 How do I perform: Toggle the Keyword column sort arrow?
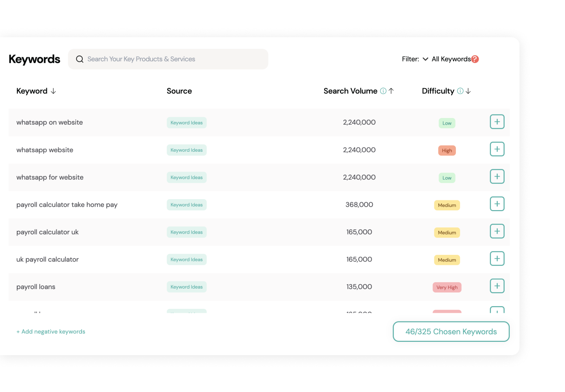point(54,91)
